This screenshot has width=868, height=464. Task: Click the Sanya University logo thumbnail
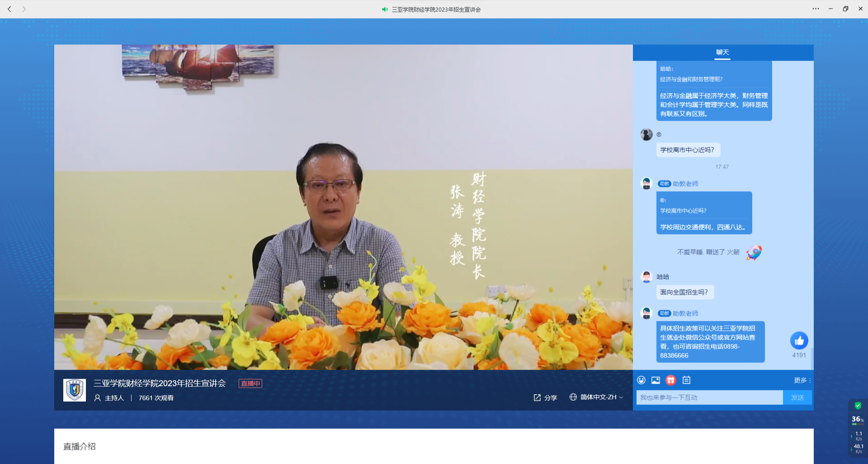(x=75, y=390)
